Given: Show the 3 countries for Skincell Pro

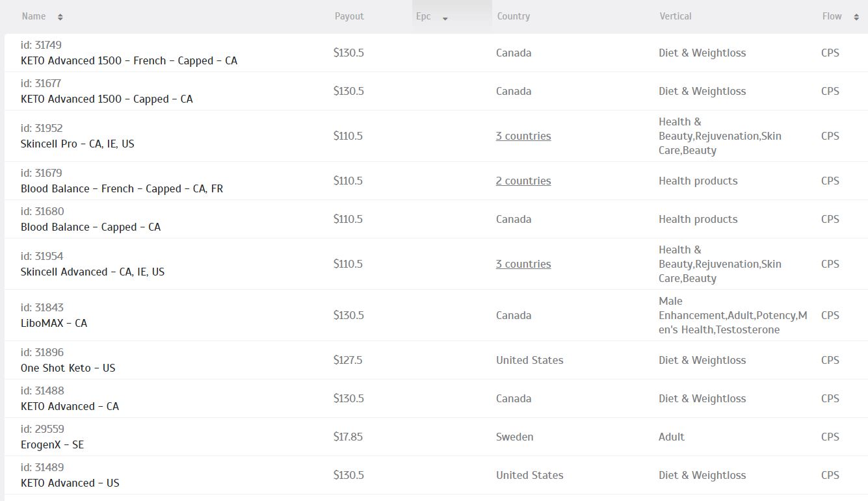Looking at the screenshot, I should [x=523, y=136].
